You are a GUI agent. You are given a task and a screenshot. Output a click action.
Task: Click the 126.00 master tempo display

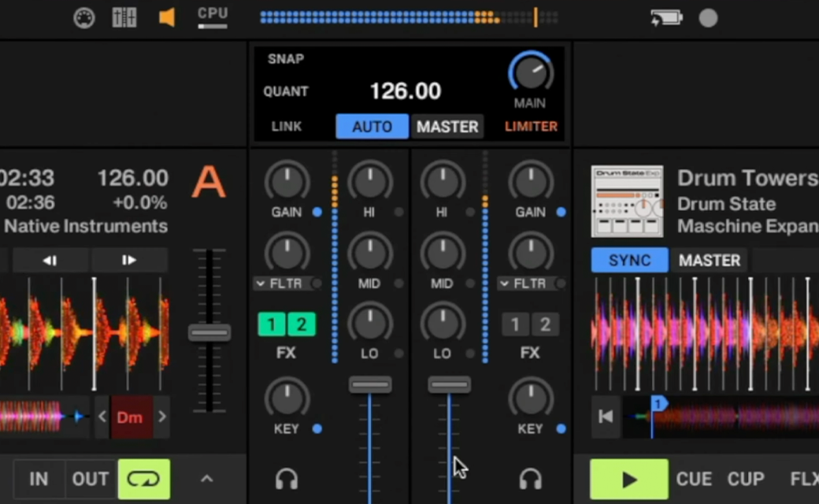[x=406, y=91]
